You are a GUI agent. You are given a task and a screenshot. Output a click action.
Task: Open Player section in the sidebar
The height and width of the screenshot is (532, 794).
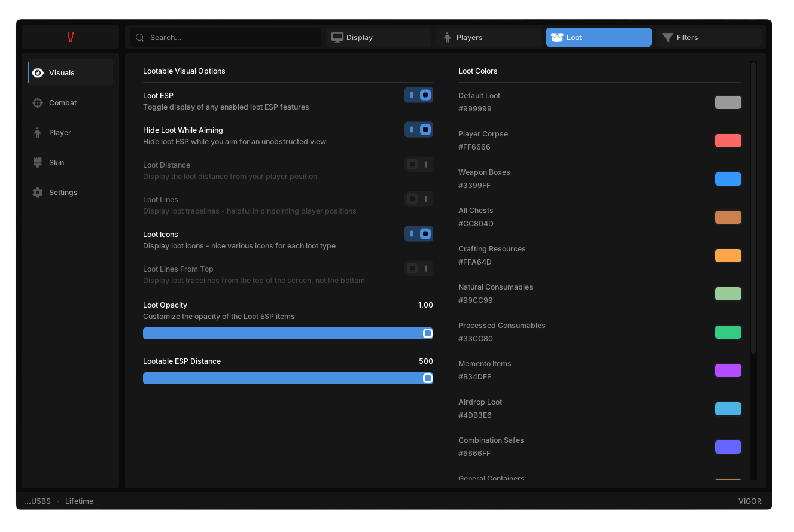[x=70, y=132]
